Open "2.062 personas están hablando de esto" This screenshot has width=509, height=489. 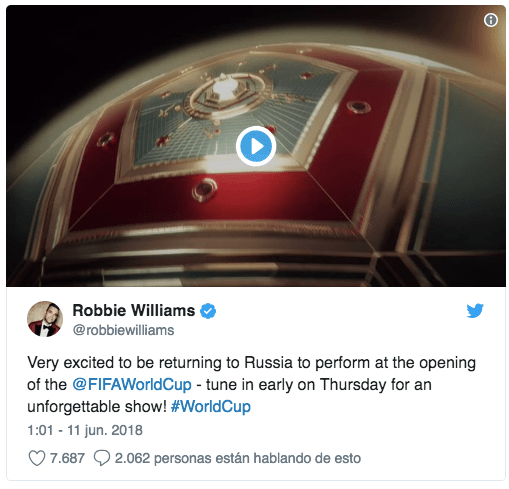[238, 458]
